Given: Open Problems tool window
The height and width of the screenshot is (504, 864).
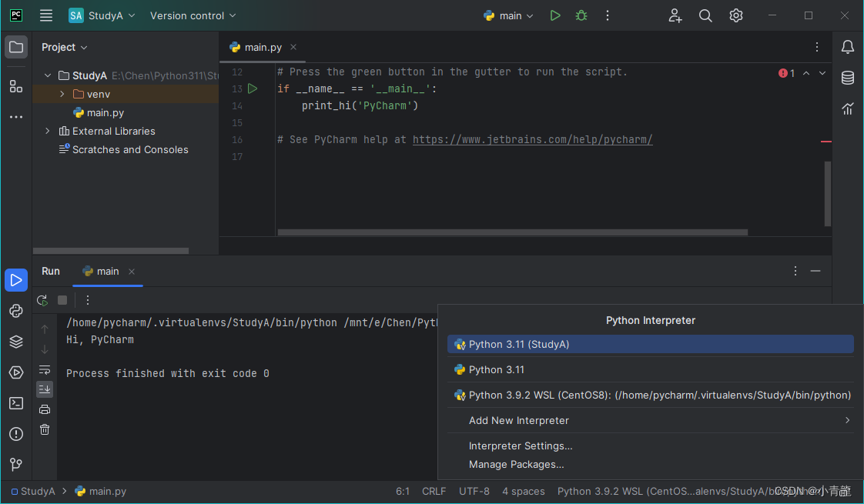Looking at the screenshot, I should click(x=16, y=434).
